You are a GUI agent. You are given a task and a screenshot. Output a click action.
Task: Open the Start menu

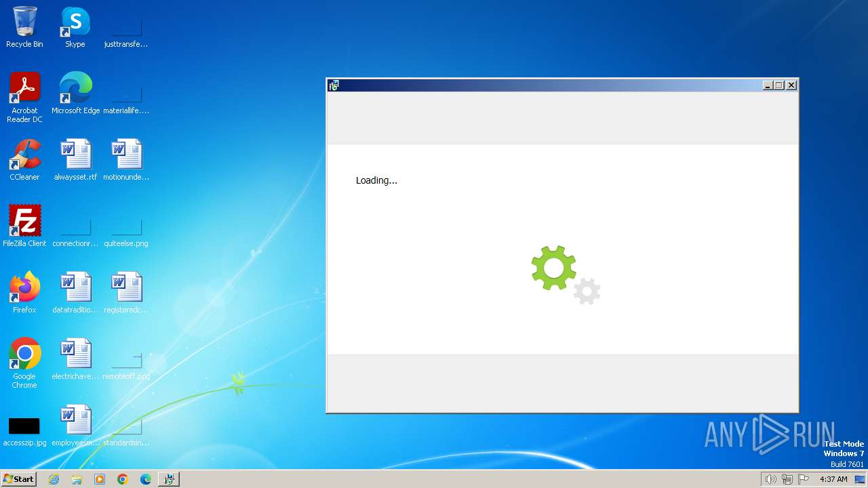click(19, 479)
